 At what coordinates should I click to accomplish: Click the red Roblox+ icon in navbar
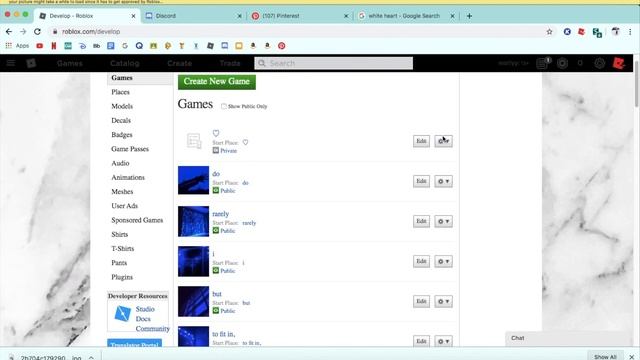[x=619, y=63]
